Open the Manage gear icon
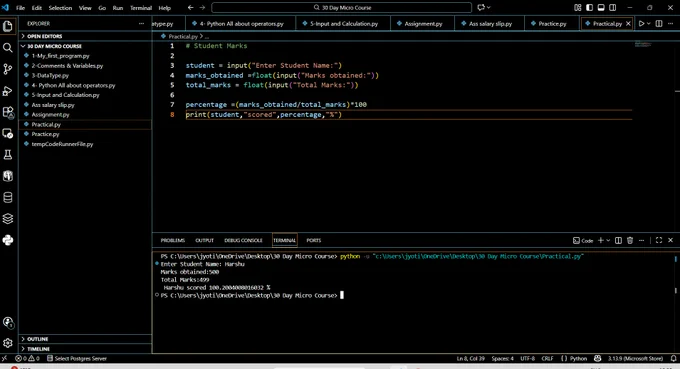Viewport: 680px width, 369px height. coord(8,343)
